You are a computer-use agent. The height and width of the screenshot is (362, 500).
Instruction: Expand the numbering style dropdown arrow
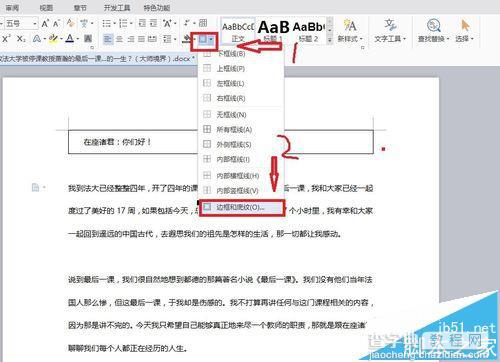click(131, 24)
